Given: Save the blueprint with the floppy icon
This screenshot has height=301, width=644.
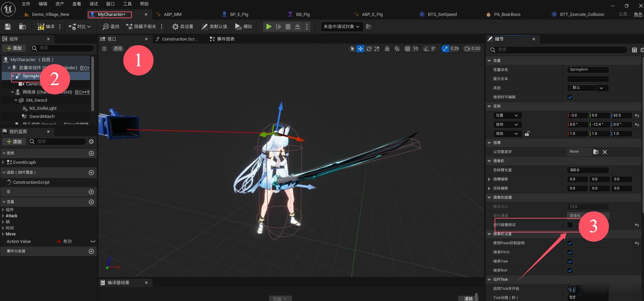Looking at the screenshot, I should [8, 27].
